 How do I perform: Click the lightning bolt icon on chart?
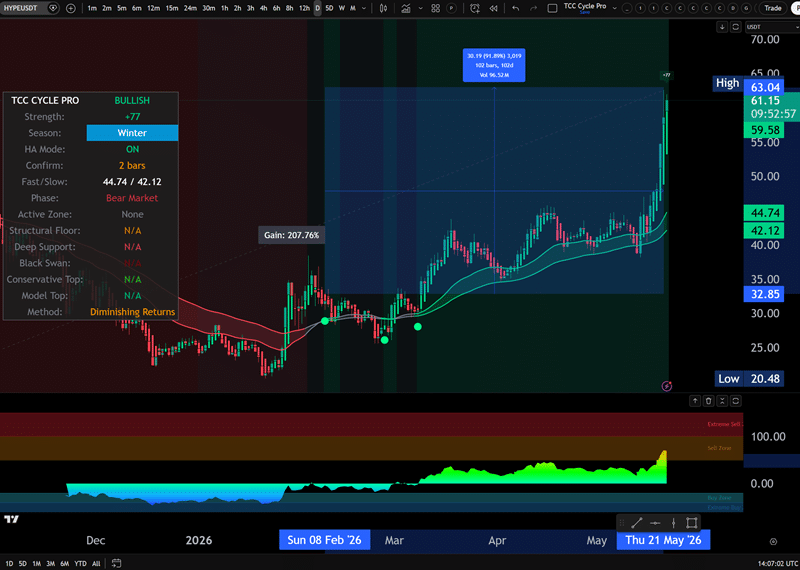pyautogui.click(x=667, y=386)
